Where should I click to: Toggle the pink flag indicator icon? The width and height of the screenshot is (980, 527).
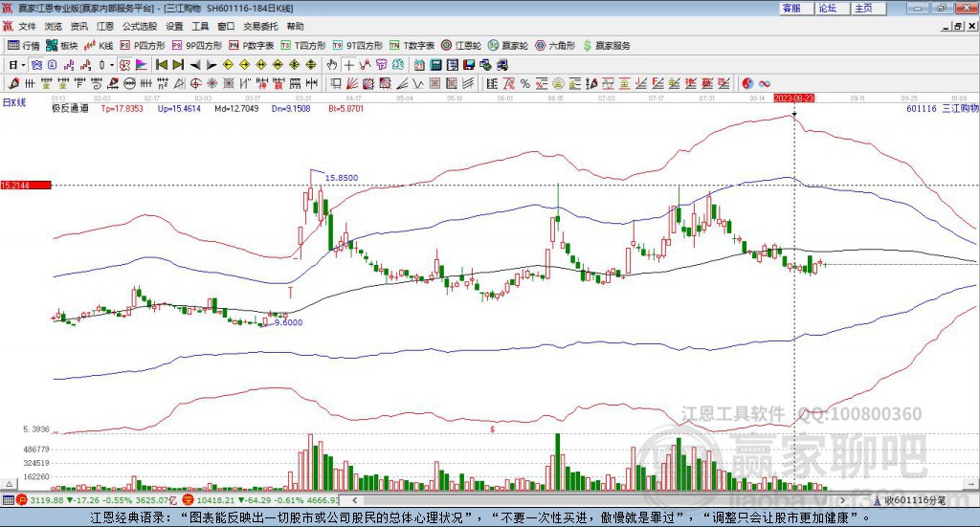tap(142, 65)
